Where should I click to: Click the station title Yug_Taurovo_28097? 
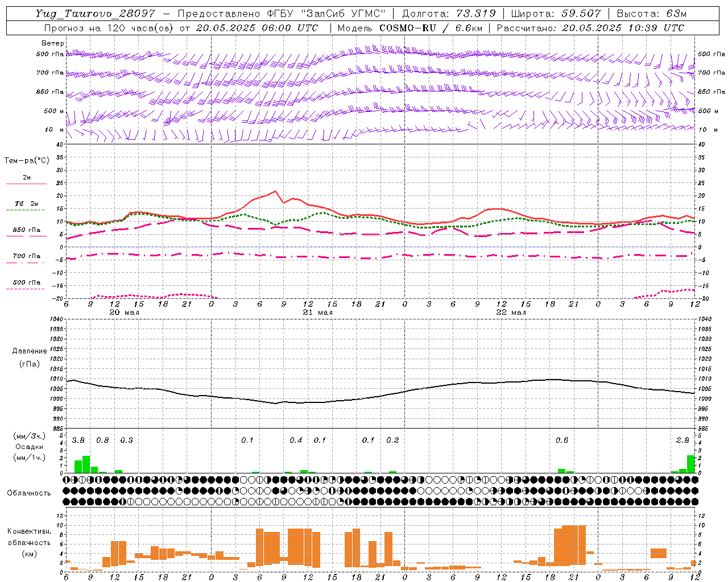pos(95,14)
